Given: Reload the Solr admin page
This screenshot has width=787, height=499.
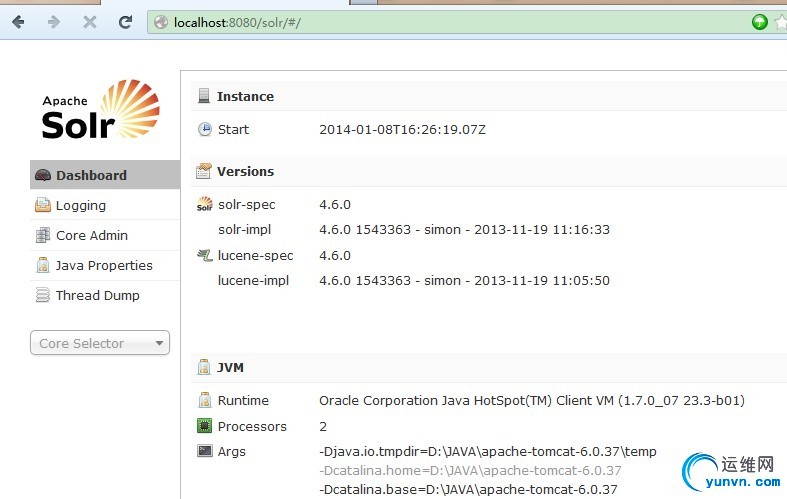Looking at the screenshot, I should [x=125, y=22].
